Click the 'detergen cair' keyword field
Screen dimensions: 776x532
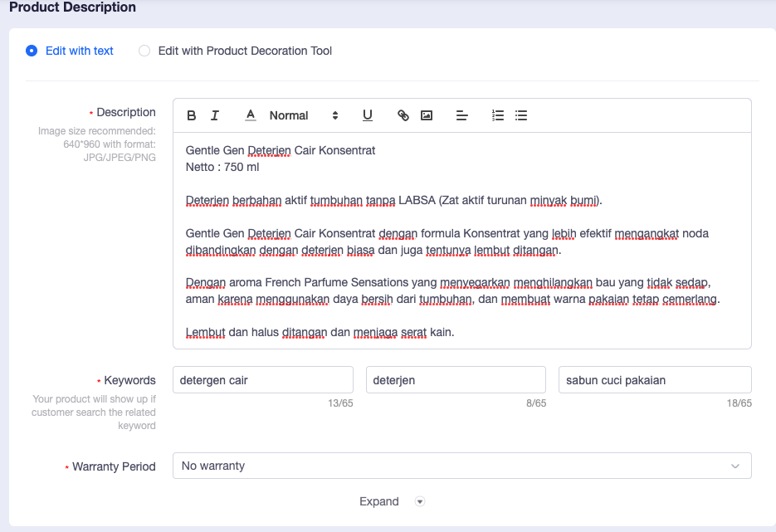tap(263, 380)
